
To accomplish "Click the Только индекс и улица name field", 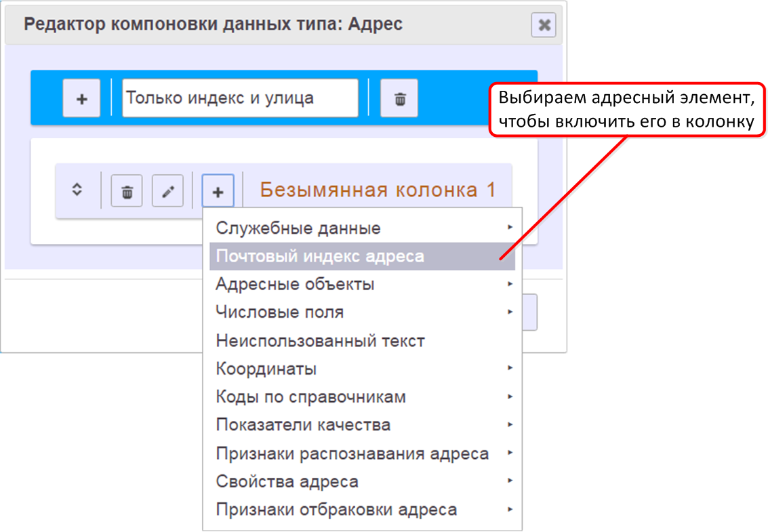I will [x=240, y=98].
